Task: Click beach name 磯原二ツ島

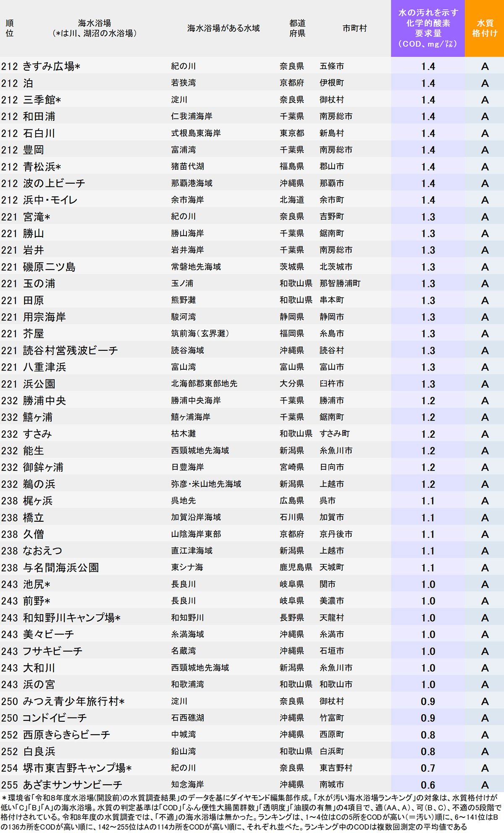Action: click(x=49, y=267)
